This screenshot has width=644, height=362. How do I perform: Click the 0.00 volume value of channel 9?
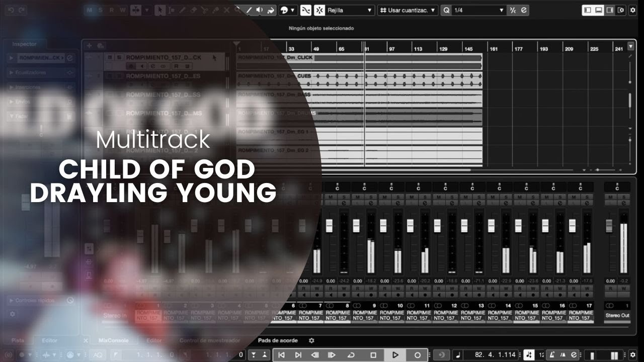[x=358, y=281]
